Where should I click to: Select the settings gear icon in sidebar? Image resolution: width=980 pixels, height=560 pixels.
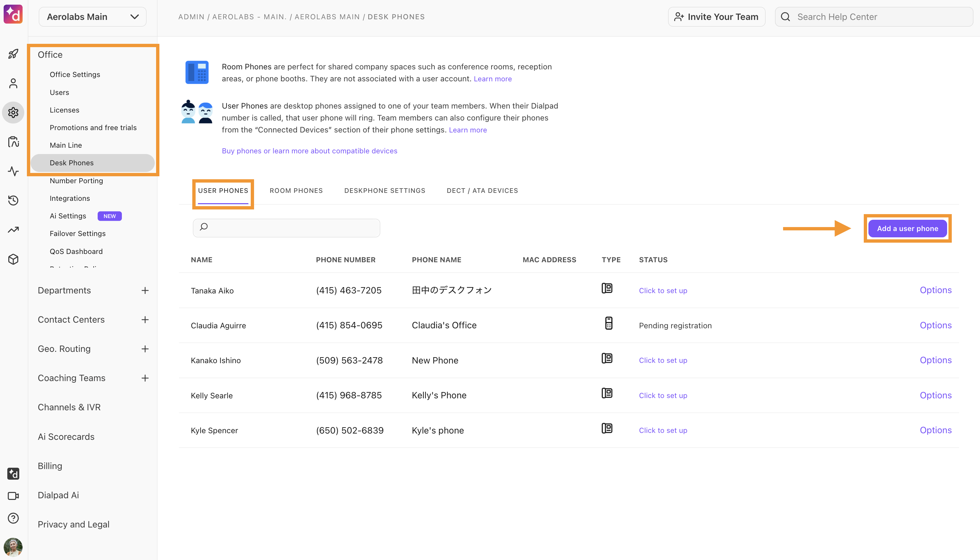point(13,113)
